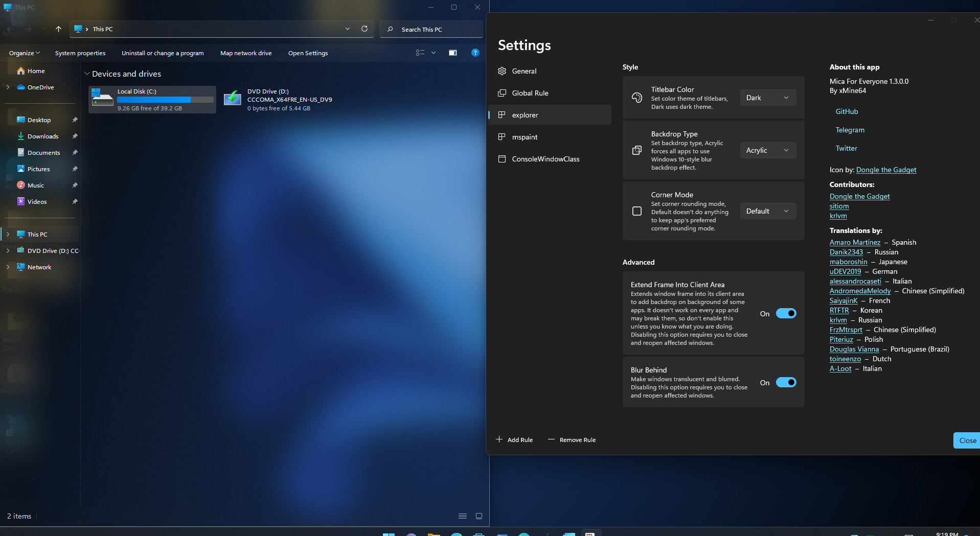Click the mspaint rule icon
Image resolution: width=980 pixels, height=536 pixels.
click(503, 137)
